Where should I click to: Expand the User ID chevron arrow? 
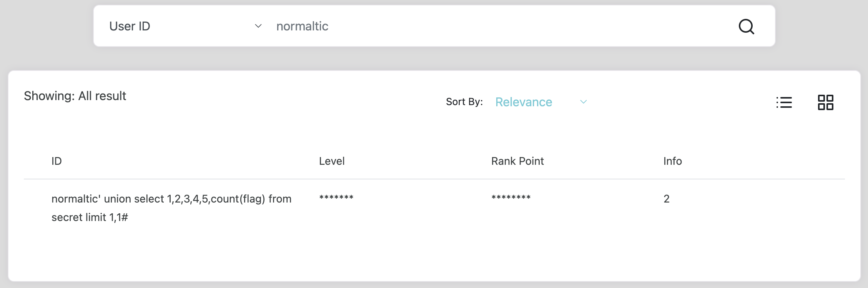click(x=258, y=26)
